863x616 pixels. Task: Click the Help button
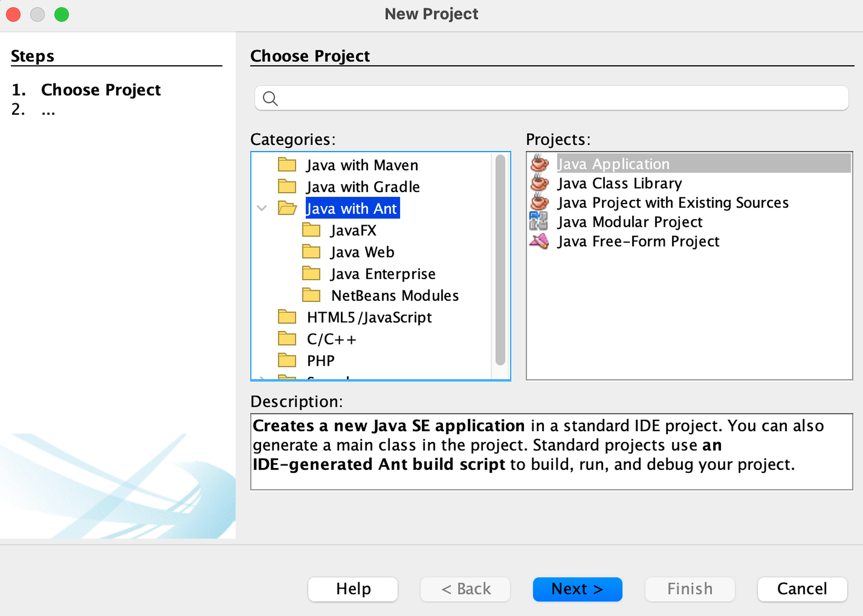[353, 589]
